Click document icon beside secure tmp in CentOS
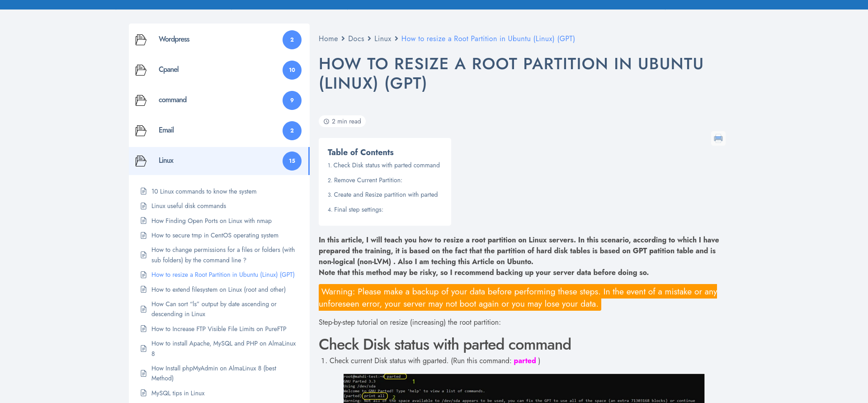The height and width of the screenshot is (403, 868). coord(143,236)
